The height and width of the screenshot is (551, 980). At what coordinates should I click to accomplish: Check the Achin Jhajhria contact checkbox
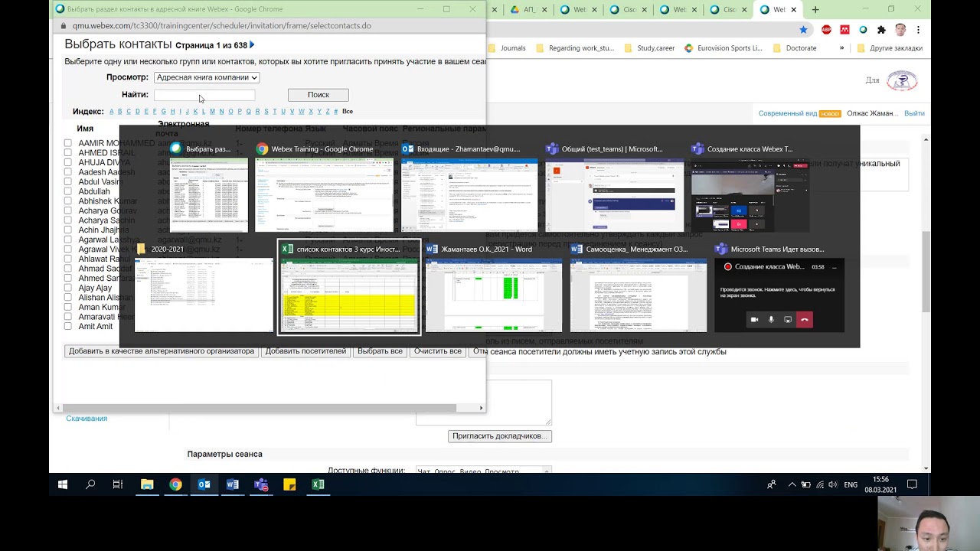(68, 230)
